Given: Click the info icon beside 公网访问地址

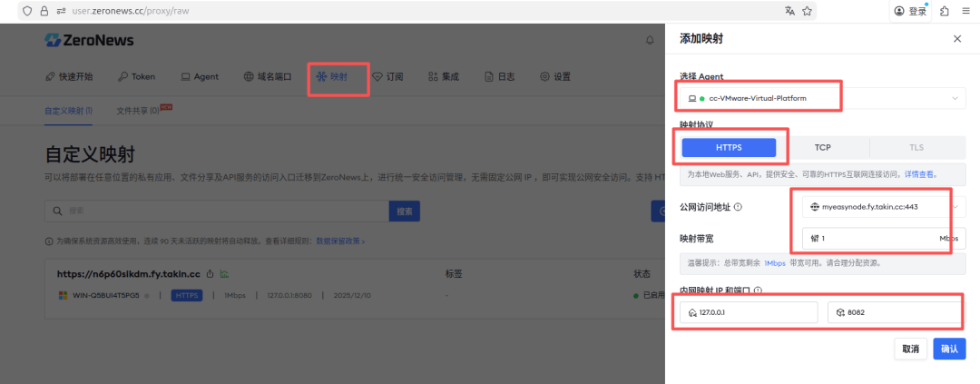Looking at the screenshot, I should (x=738, y=207).
